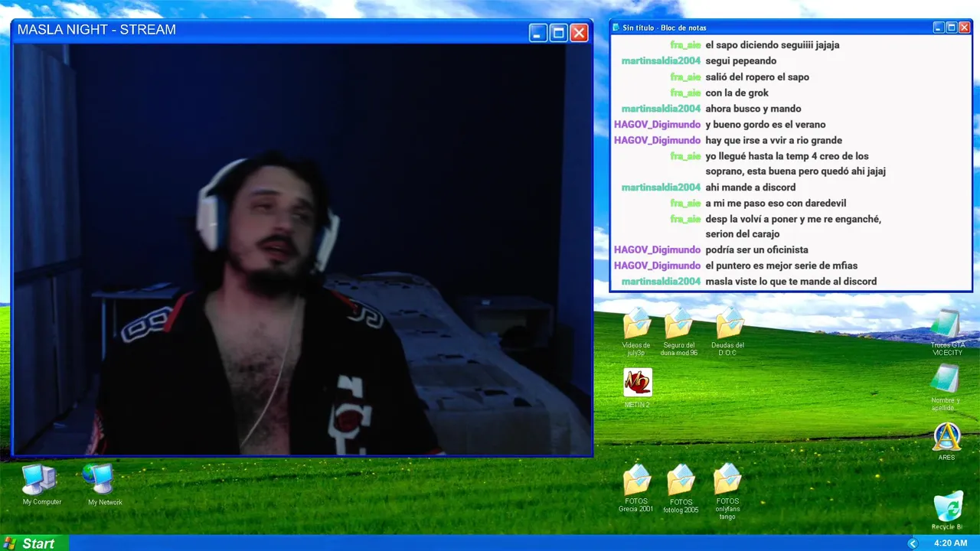Open the Nombre y apellido notepad file

point(946,387)
